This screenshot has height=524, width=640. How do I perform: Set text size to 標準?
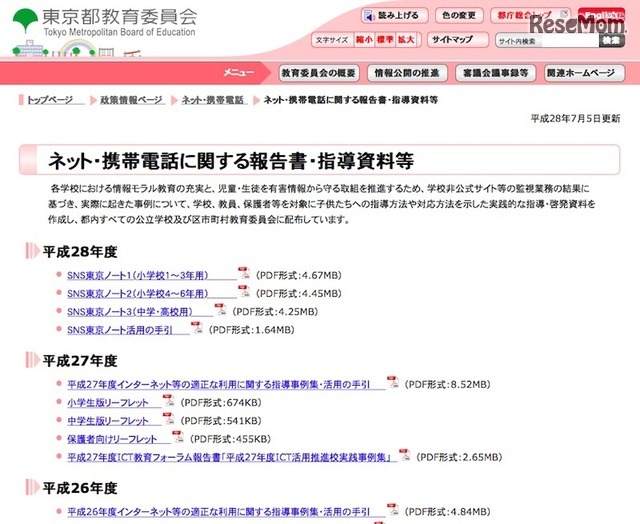point(384,40)
